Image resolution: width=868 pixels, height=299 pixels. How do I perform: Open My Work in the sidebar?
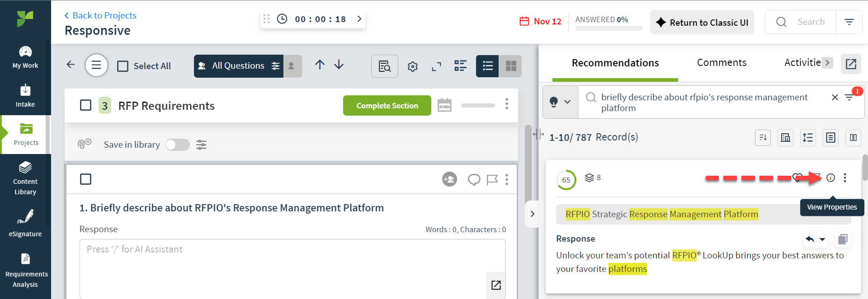[x=25, y=57]
